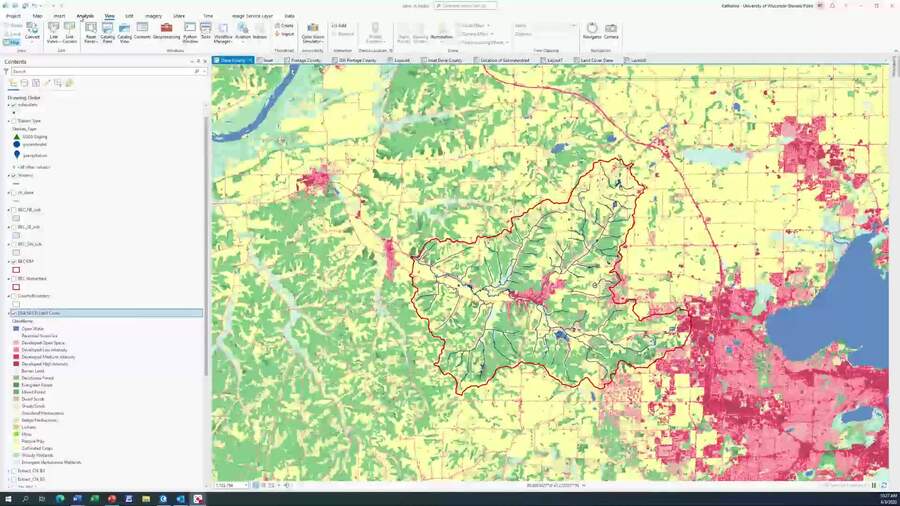Open the Analysis ribbon tab
Image resolution: width=900 pixels, height=506 pixels.
tap(85, 16)
